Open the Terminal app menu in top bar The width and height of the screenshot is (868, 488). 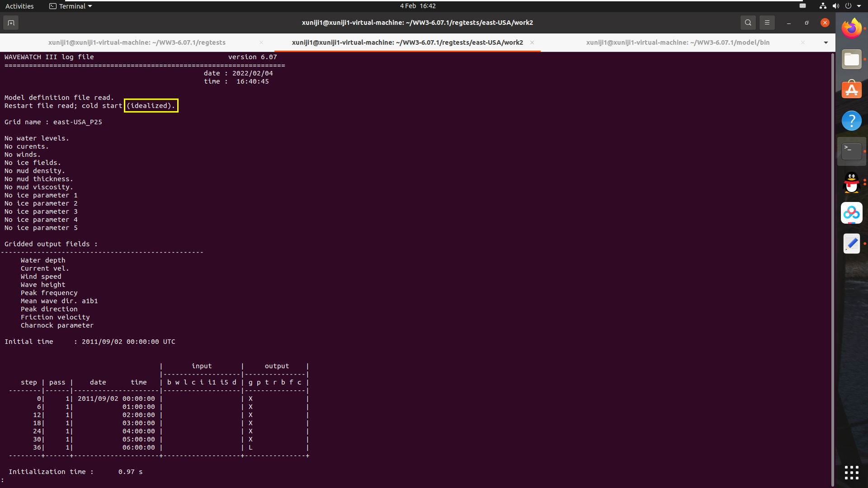[x=71, y=6]
